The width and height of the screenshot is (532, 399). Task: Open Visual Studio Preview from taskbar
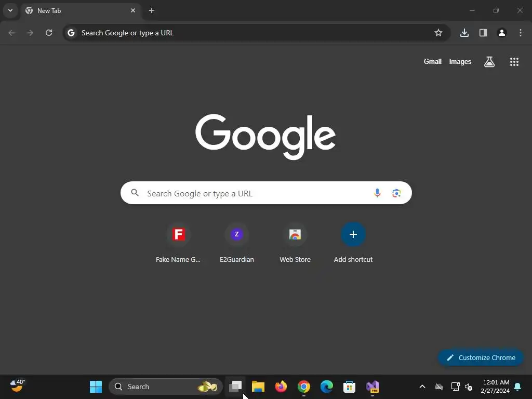372,387
